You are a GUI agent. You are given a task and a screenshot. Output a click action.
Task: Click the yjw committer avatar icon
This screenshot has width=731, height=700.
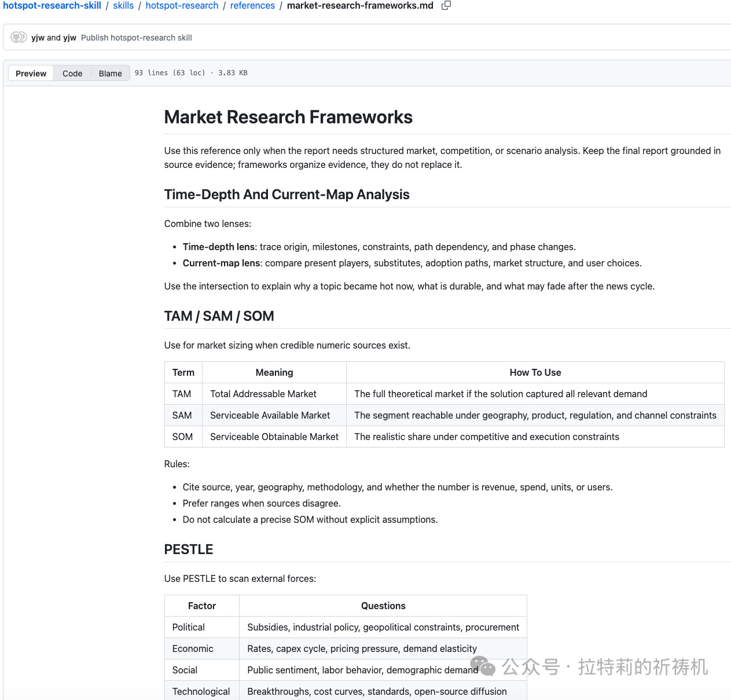click(19, 37)
